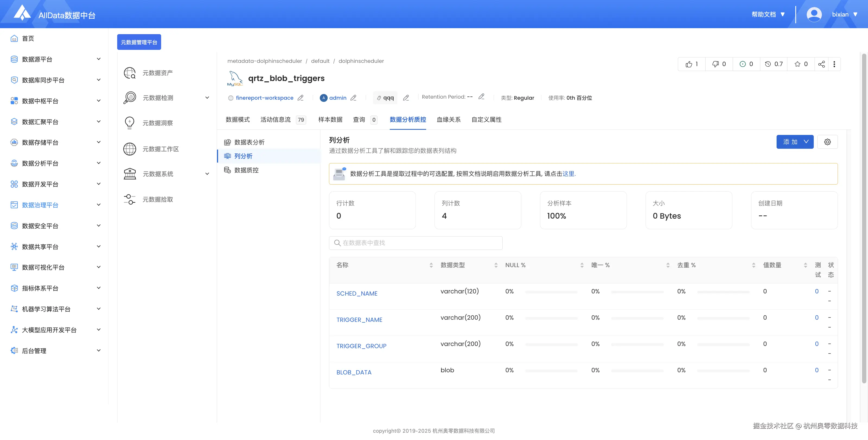Screen dimensions: 868x440
Task: Switch to the 血缘关系 tab
Action: [x=448, y=119]
